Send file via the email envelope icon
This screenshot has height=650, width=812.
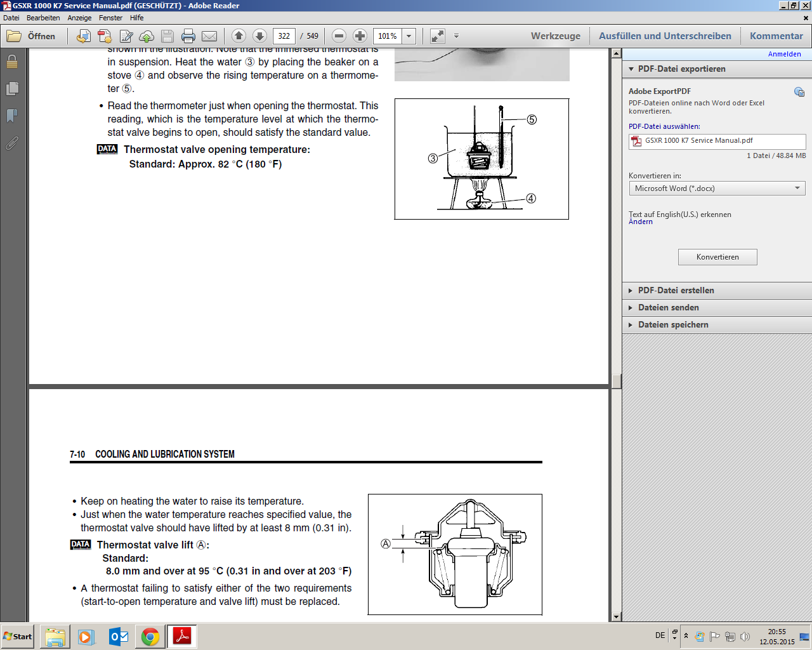coord(209,36)
